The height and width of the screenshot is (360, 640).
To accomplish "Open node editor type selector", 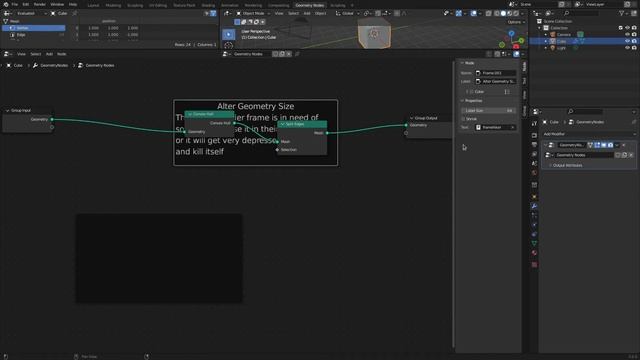I will pos(8,54).
